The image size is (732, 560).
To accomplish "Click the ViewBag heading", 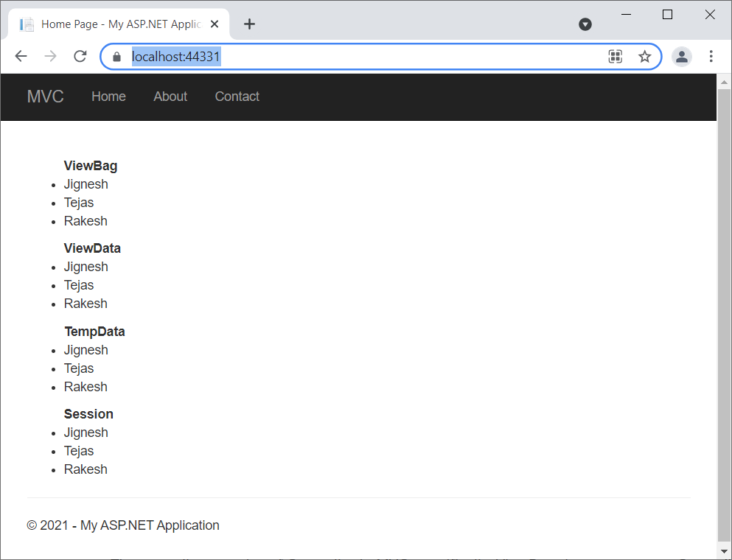I will pos(91,166).
